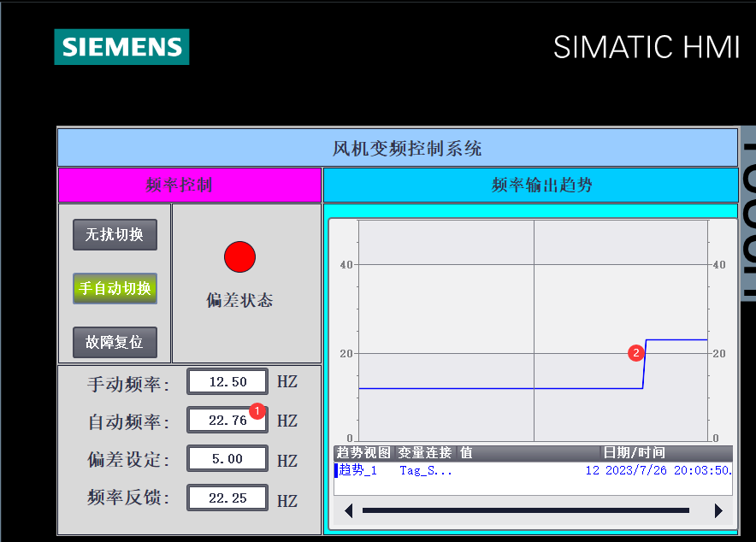This screenshot has width=756, height=542.
Task: Click the 偏差设定: label
Action: [128, 460]
